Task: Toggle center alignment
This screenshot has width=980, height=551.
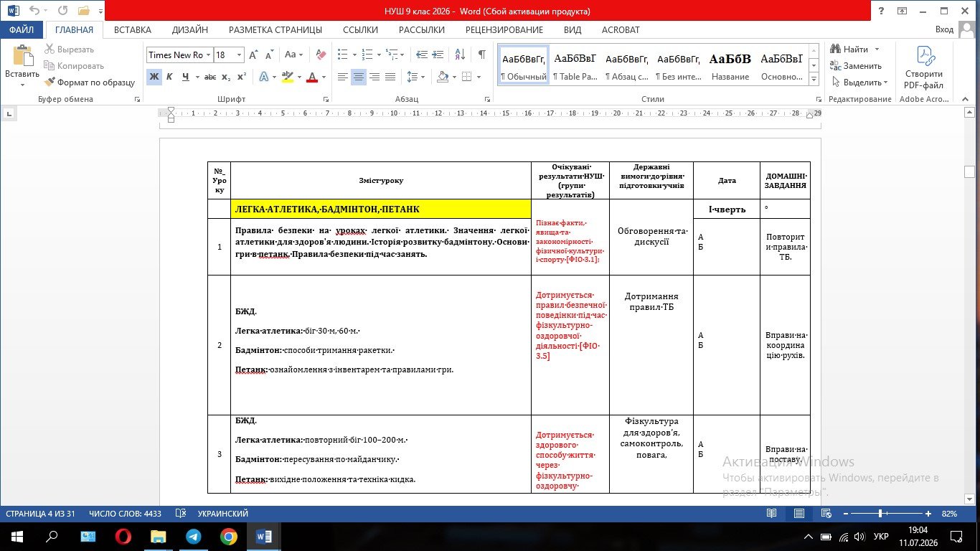Action: click(359, 77)
